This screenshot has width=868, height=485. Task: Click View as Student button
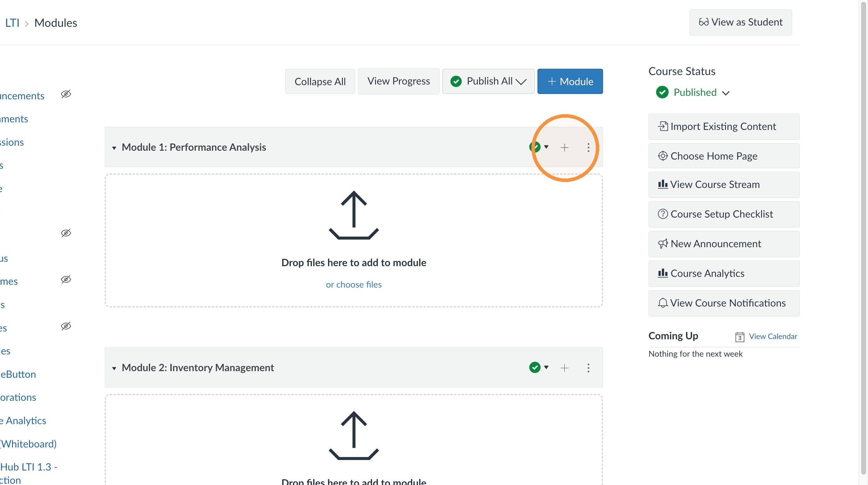click(x=741, y=22)
